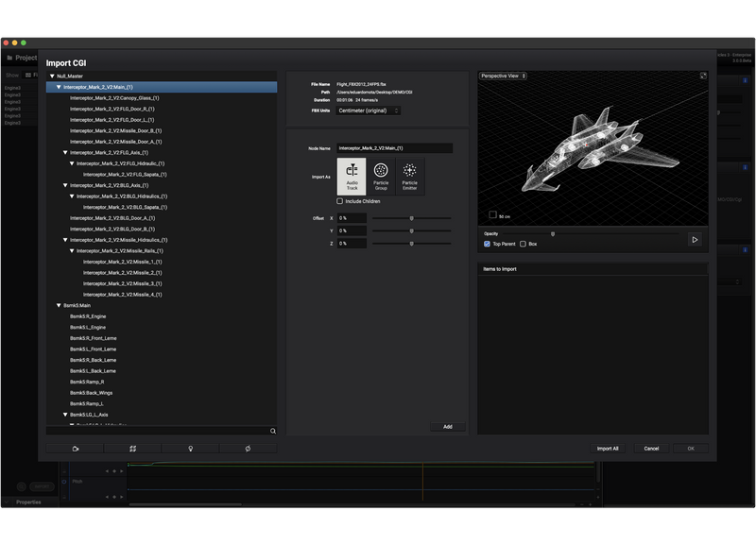Collapse the Interceptor_Mark_2_V2:Missile_Rails_(1) node
The width and height of the screenshot is (756, 545).
[x=72, y=251]
